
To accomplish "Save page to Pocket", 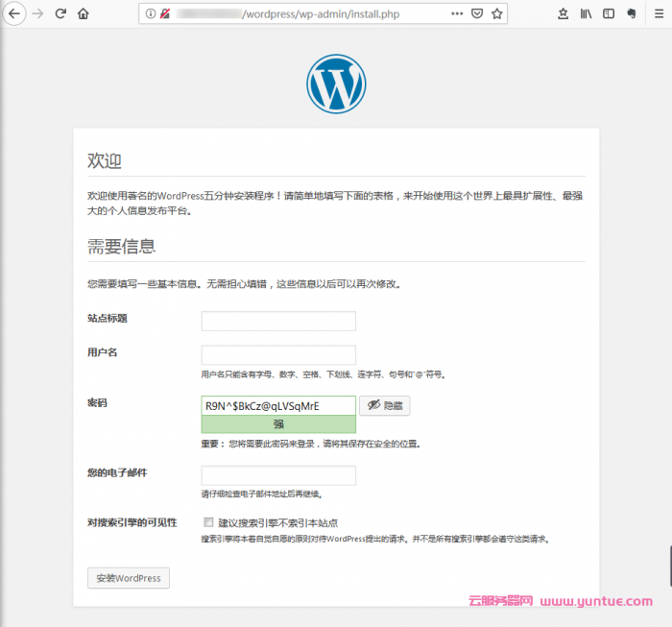I will tap(477, 13).
